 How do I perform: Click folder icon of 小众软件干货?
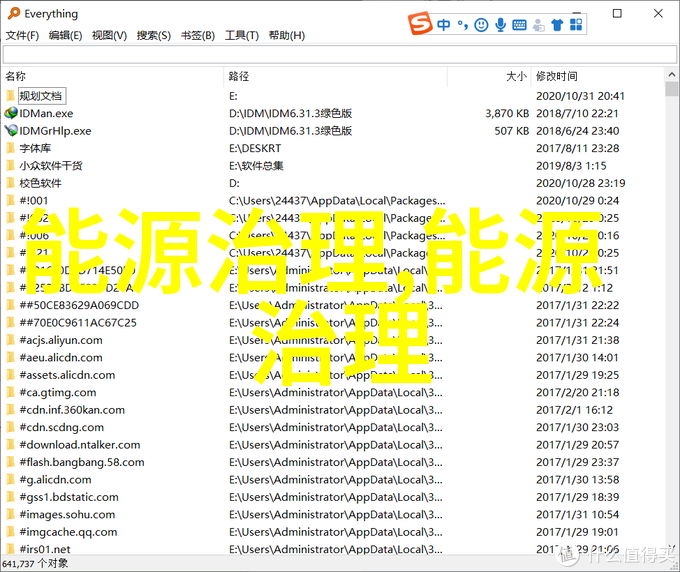(x=10, y=165)
